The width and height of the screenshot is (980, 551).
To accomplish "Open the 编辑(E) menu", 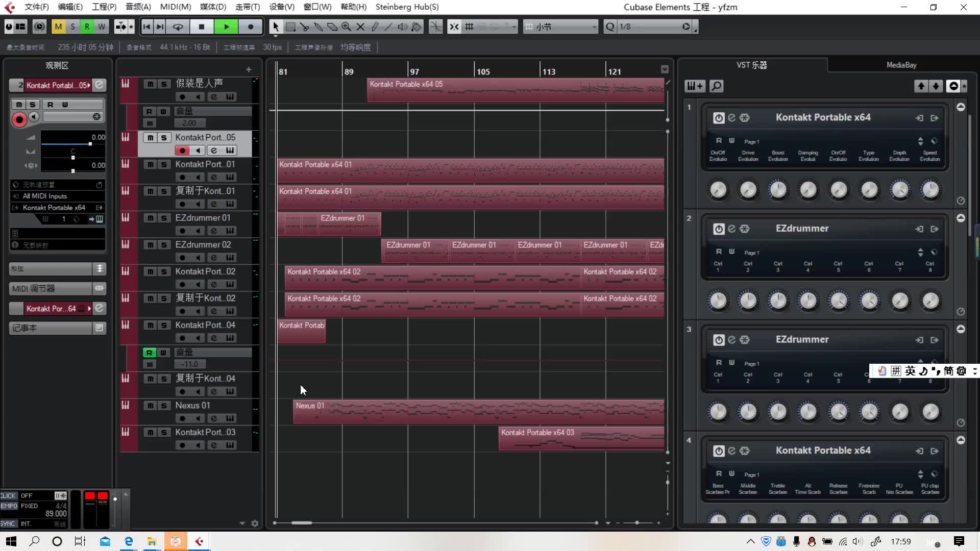I will (x=70, y=7).
